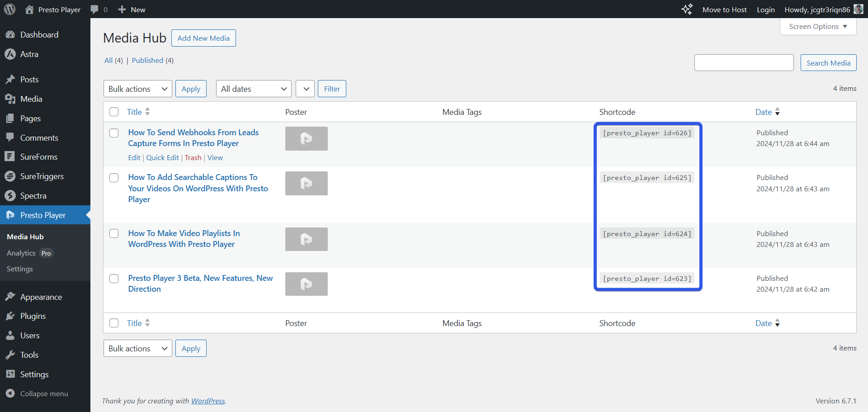Click the Plugins plug icon in sidebar
The image size is (868, 412).
coord(10,316)
